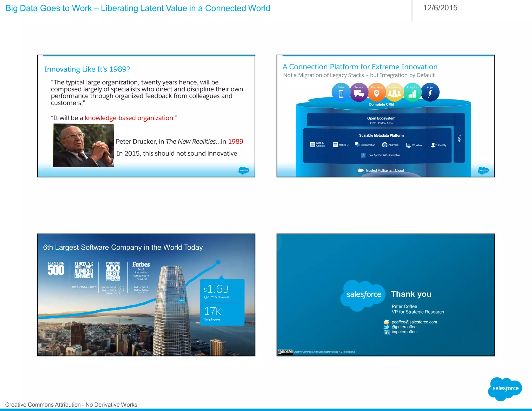Click the Peter Drucker photo

(83, 145)
